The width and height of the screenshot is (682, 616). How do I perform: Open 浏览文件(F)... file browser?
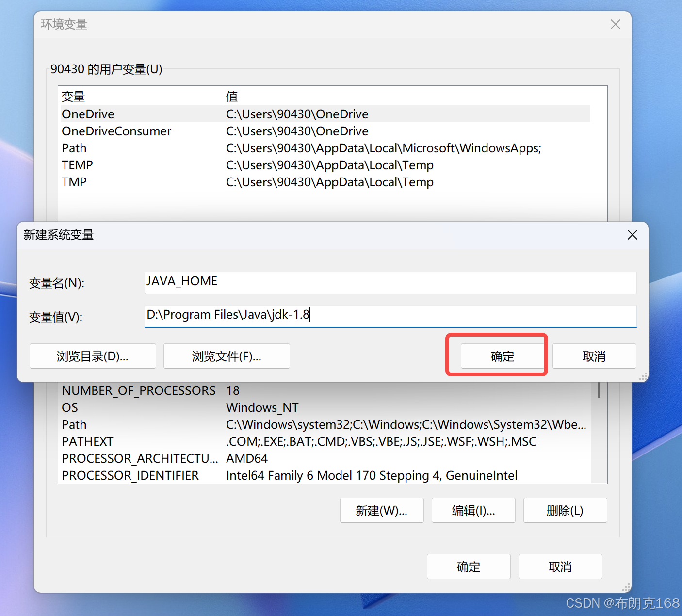(x=227, y=356)
